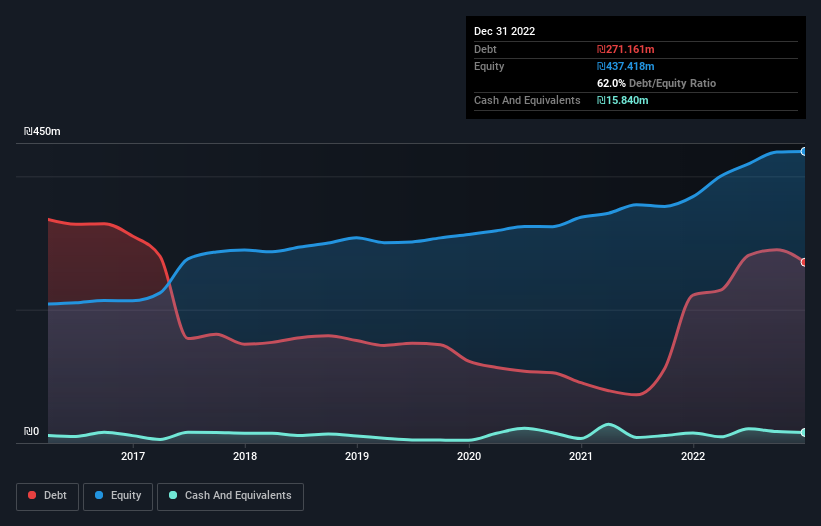
Task: Click the Cash line end marker
Action: coord(804,432)
